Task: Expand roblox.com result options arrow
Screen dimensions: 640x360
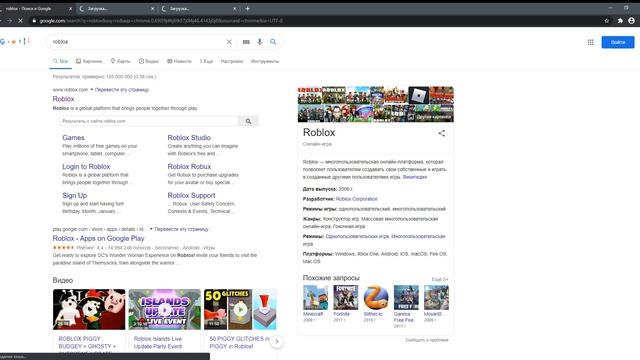Action: point(92,89)
